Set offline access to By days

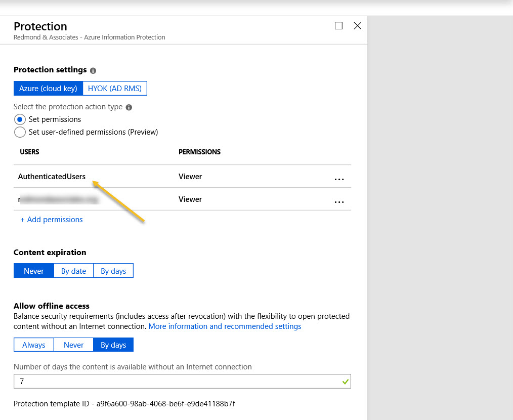pos(113,345)
